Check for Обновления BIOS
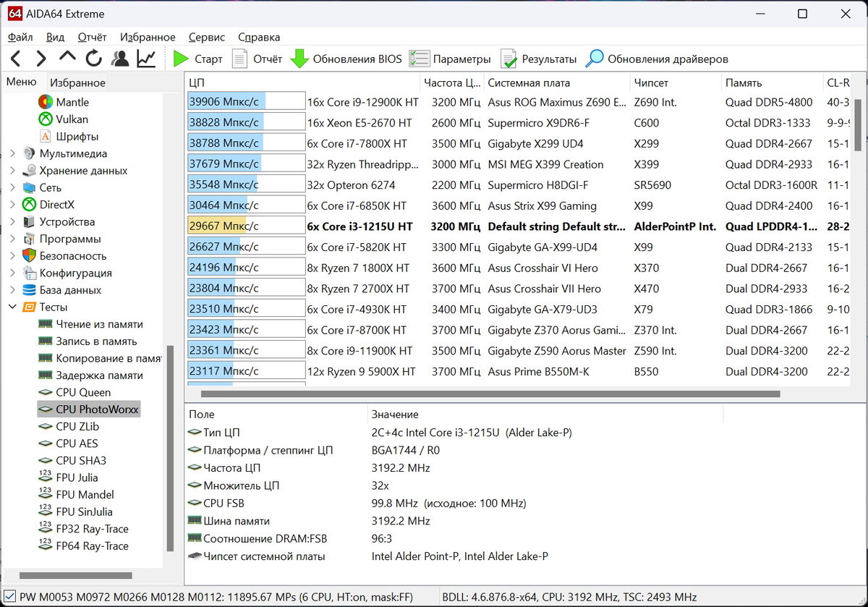 346,59
